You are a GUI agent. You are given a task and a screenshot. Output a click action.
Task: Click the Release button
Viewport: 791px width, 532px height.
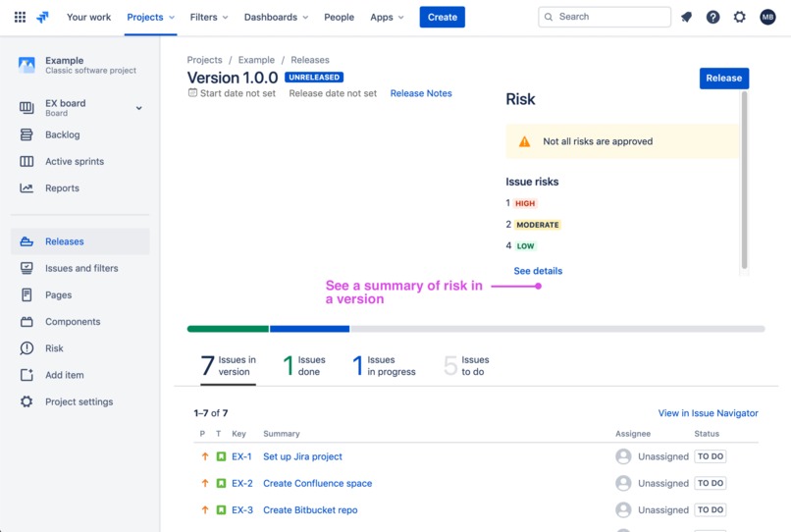pos(724,79)
